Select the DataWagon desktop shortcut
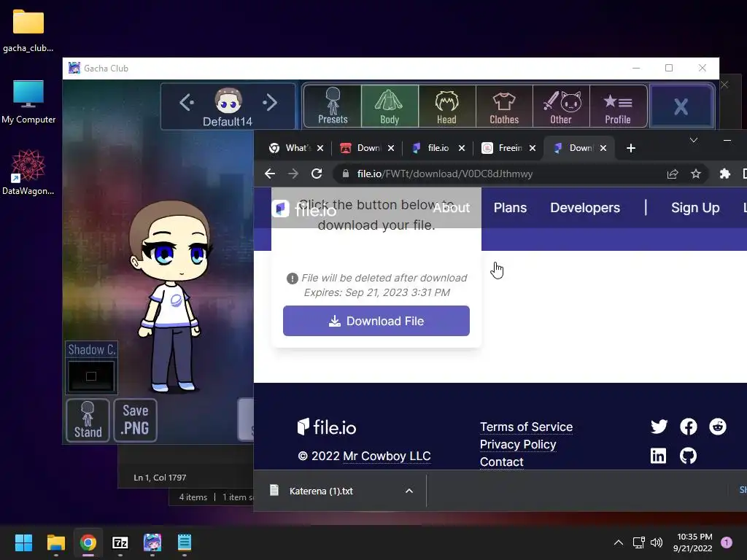 click(28, 173)
